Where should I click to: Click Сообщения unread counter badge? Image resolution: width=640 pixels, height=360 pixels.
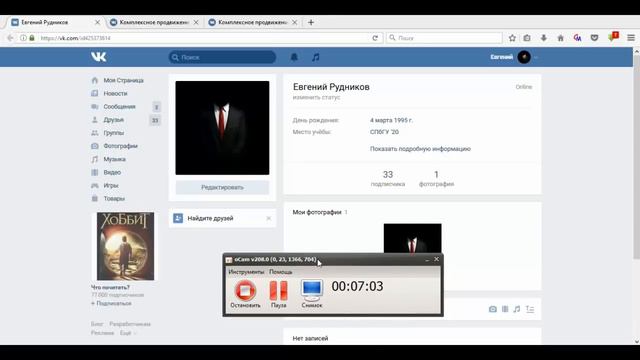tap(156, 107)
